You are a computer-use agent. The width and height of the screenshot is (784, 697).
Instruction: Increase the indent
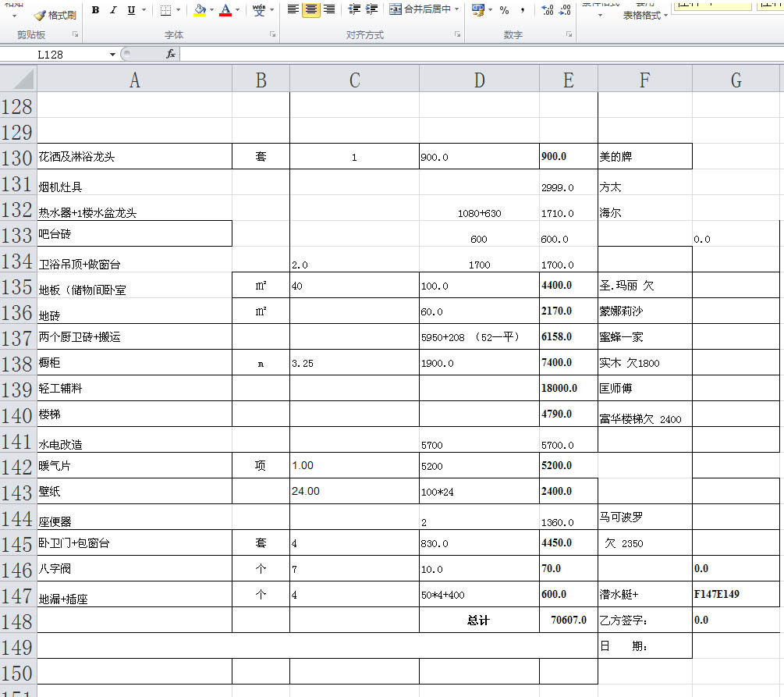click(x=371, y=10)
